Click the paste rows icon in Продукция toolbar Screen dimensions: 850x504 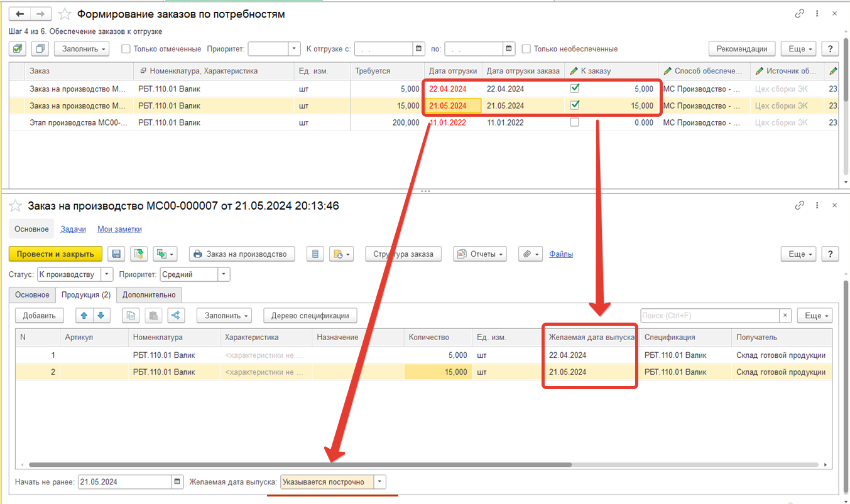[153, 315]
